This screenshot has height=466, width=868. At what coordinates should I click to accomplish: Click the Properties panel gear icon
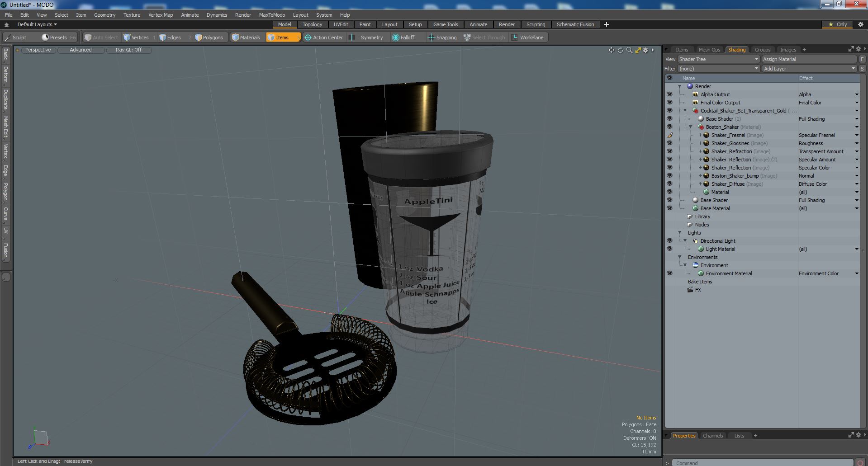click(859, 435)
